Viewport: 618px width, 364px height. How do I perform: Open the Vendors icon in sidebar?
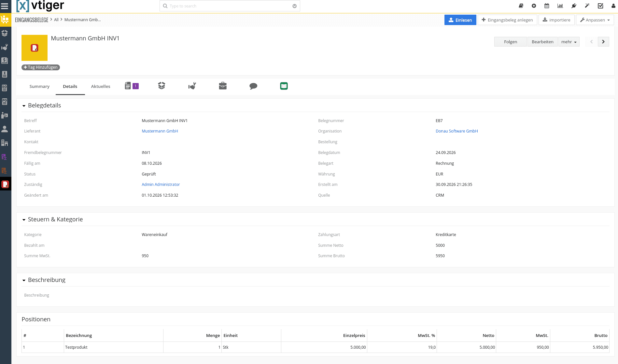pos(5,115)
